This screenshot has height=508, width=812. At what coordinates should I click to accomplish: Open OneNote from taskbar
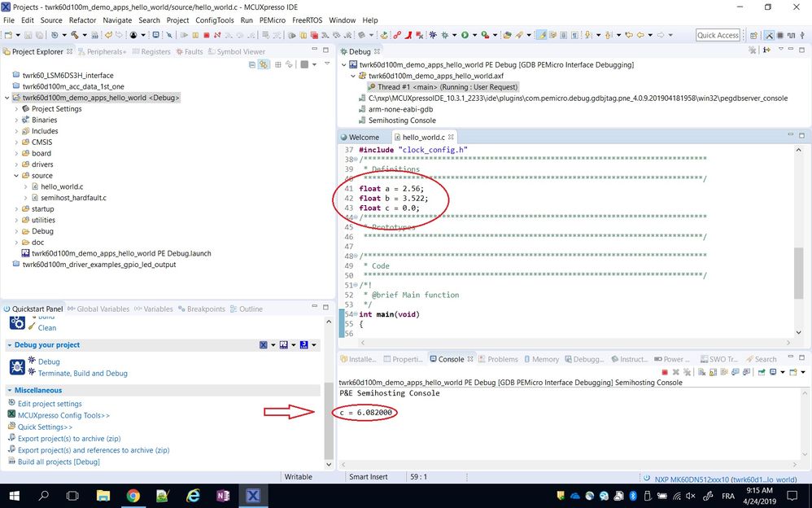coord(223,496)
